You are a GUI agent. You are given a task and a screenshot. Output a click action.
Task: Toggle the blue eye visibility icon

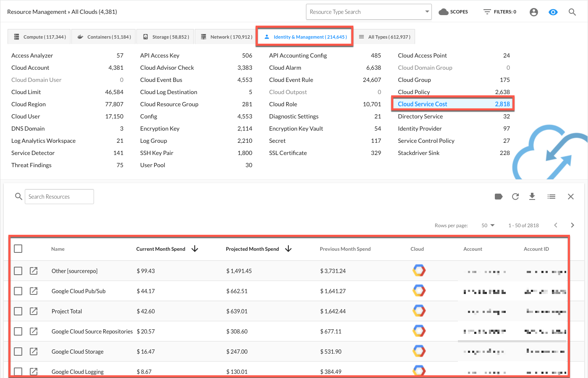tap(553, 12)
